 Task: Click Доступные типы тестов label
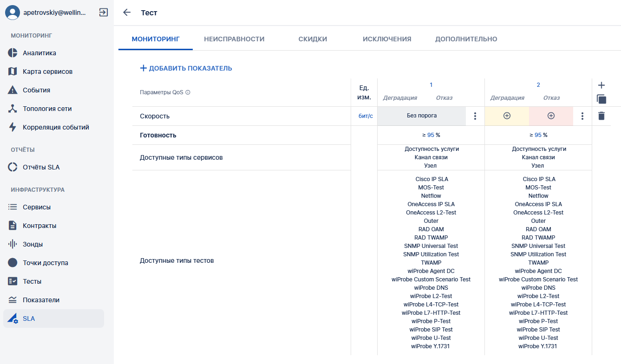tap(177, 260)
